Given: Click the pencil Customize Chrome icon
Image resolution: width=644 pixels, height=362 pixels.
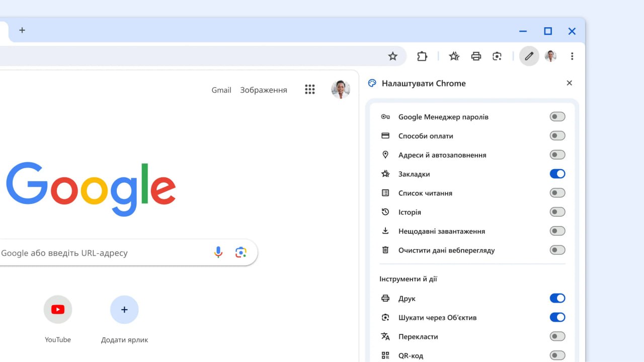Looking at the screenshot, I should point(529,56).
